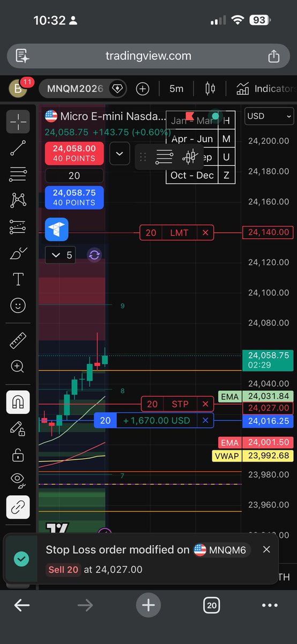Image resolution: width=297 pixels, height=644 pixels.
Task: Open the browser more options menu
Action: point(270,605)
